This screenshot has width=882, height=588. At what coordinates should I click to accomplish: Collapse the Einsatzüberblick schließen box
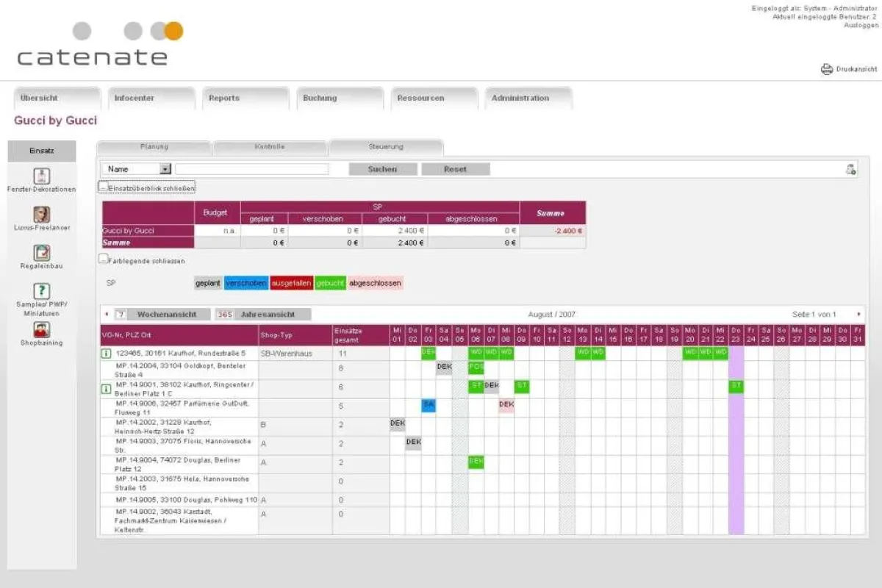click(104, 188)
